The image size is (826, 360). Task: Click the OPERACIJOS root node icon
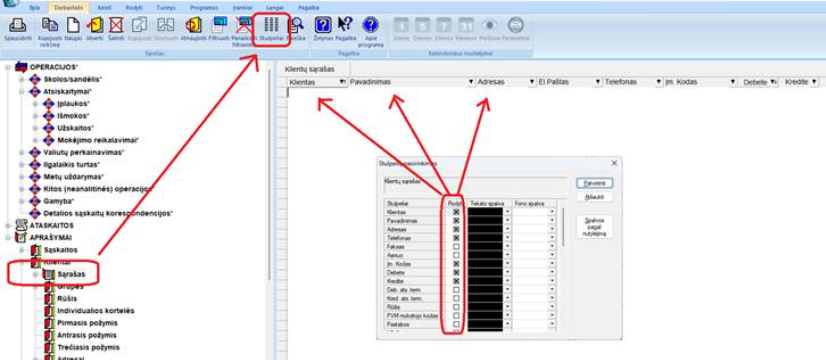tap(22, 67)
